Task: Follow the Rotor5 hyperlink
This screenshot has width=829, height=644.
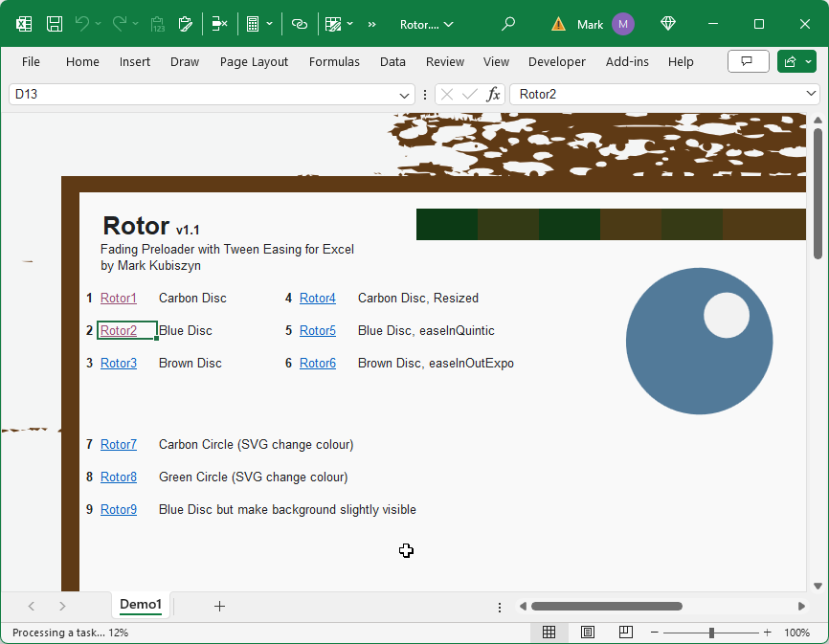Action: pyautogui.click(x=318, y=331)
